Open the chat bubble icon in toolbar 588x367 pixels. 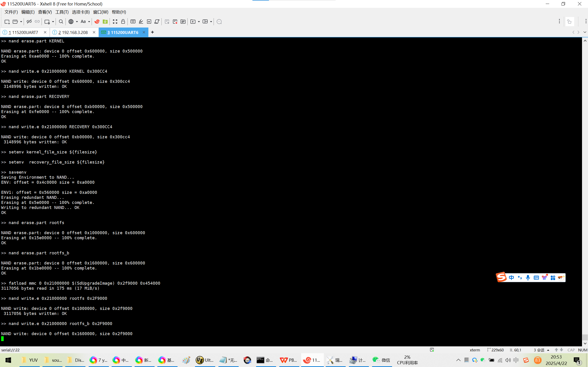tap(219, 22)
